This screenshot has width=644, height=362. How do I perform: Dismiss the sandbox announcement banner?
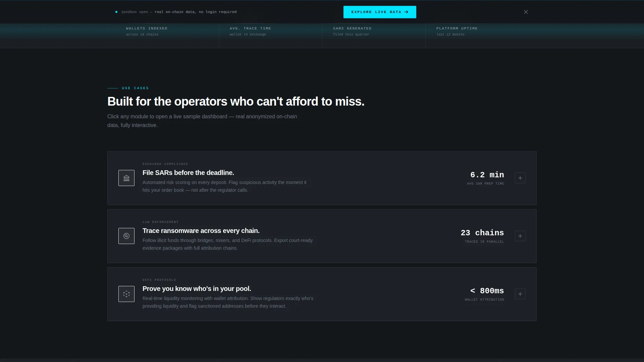pyautogui.click(x=526, y=12)
